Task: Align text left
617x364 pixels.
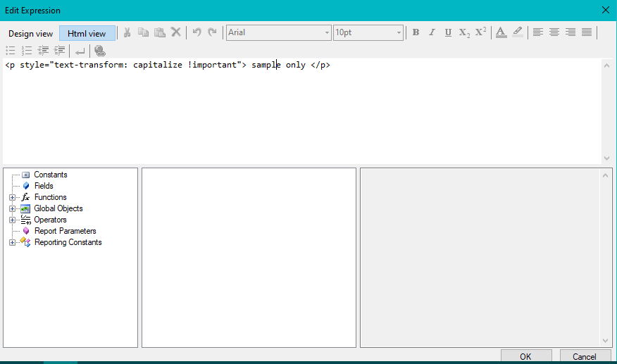Action: 538,32
